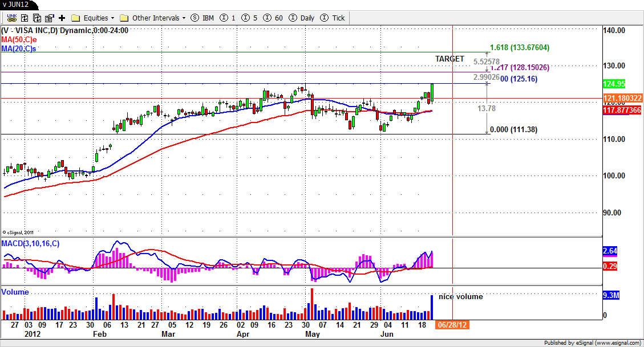Load the IBM symbol shortcut
Image resolution: width=644 pixels, height=347 pixels.
pyautogui.click(x=202, y=18)
